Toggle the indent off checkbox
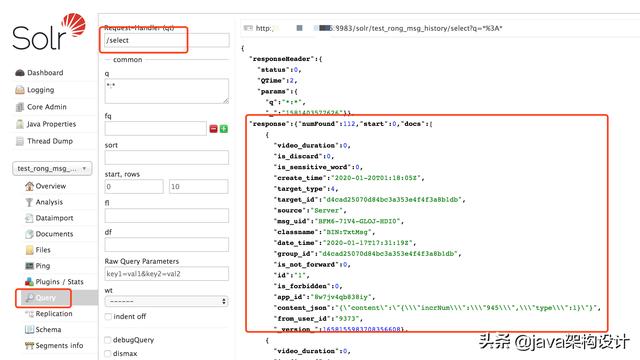The image size is (640, 360). [x=108, y=317]
